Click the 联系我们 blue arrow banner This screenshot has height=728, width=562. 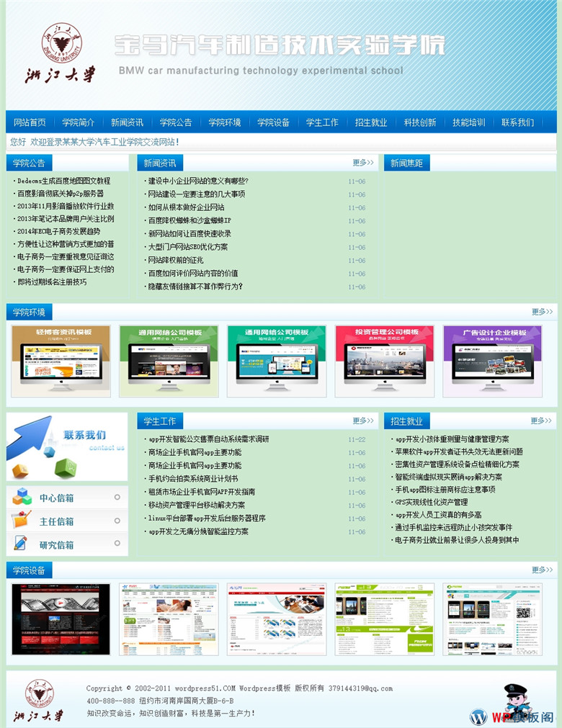point(67,446)
